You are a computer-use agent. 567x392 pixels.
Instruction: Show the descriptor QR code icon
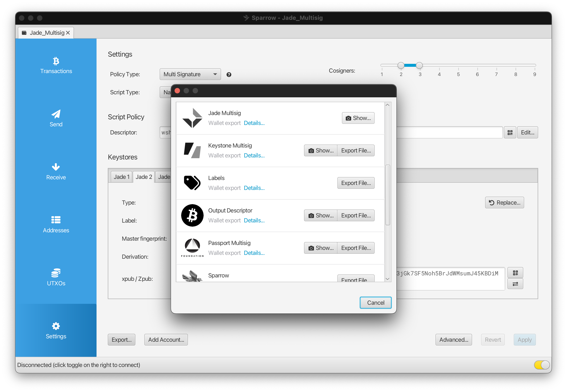510,133
